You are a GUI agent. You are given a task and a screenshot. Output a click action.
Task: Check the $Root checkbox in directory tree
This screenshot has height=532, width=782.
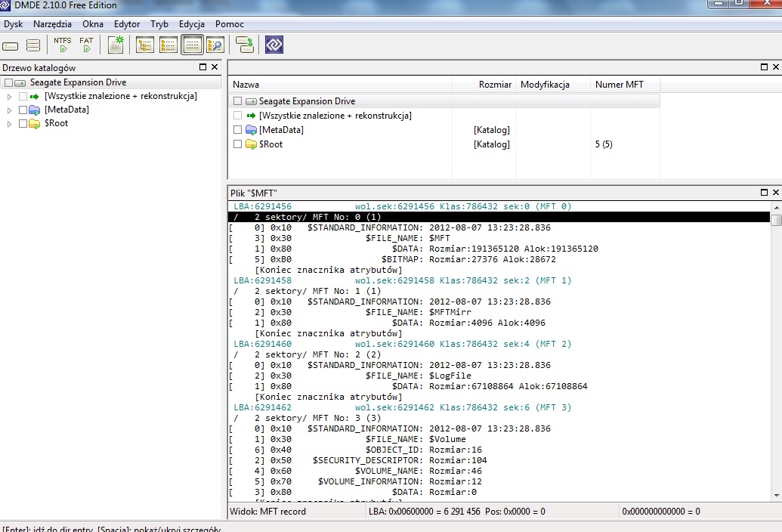pyautogui.click(x=23, y=124)
